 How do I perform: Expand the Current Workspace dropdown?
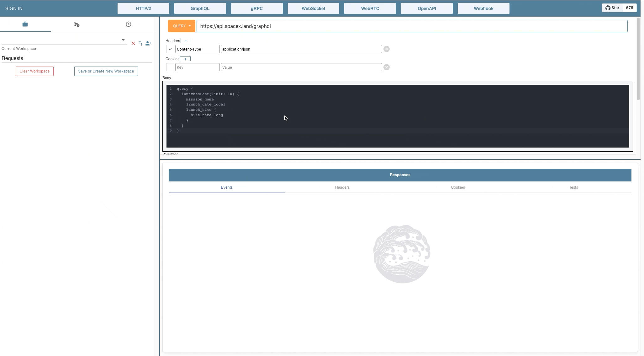pyautogui.click(x=123, y=40)
